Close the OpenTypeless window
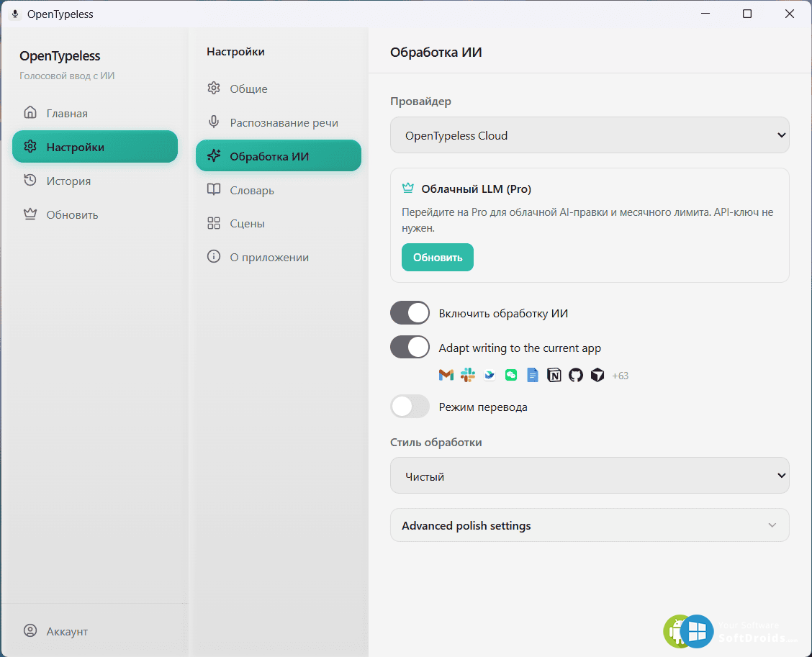 point(789,14)
